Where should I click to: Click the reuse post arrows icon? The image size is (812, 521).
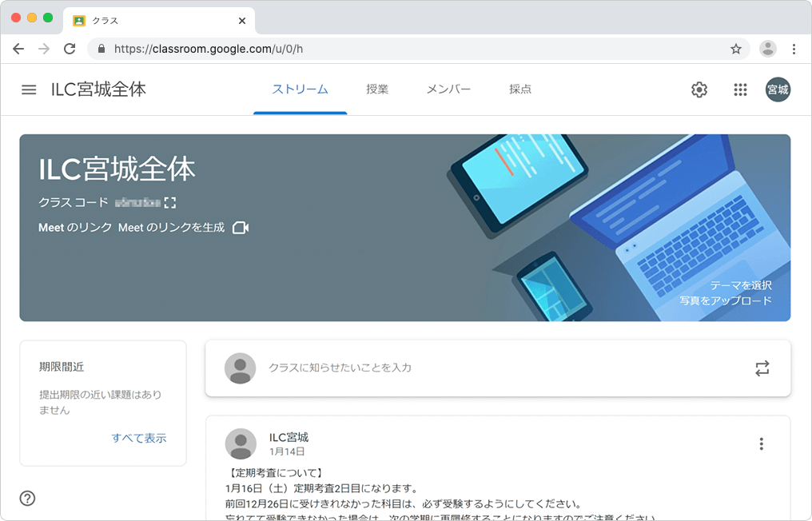(x=762, y=368)
